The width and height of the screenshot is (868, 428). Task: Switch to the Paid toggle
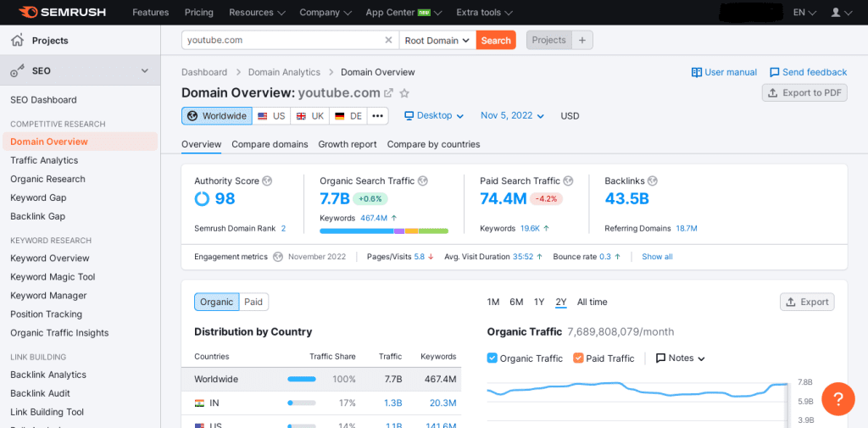point(253,302)
